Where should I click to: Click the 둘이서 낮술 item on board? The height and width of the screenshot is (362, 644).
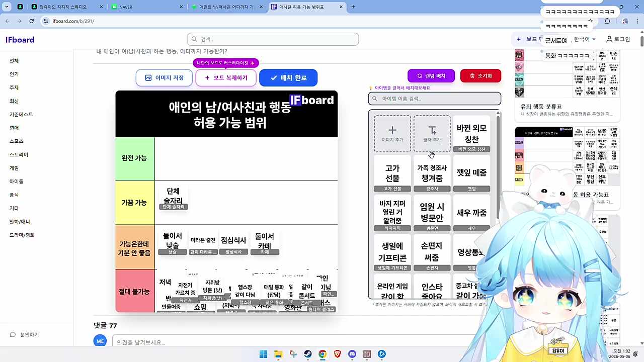coord(173,243)
